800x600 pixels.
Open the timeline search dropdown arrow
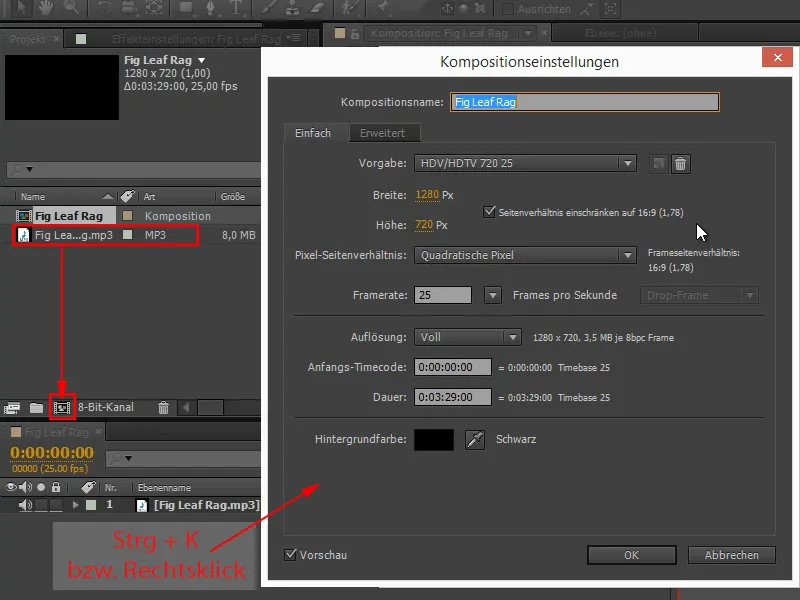tap(129, 459)
